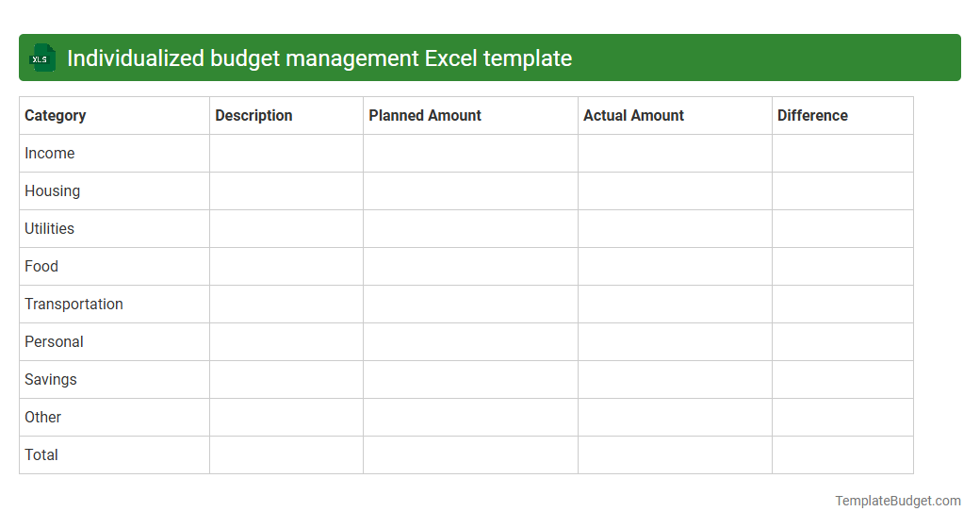980x528 pixels.
Task: Click the TemplateBudget.com text
Action: pyautogui.click(x=897, y=501)
